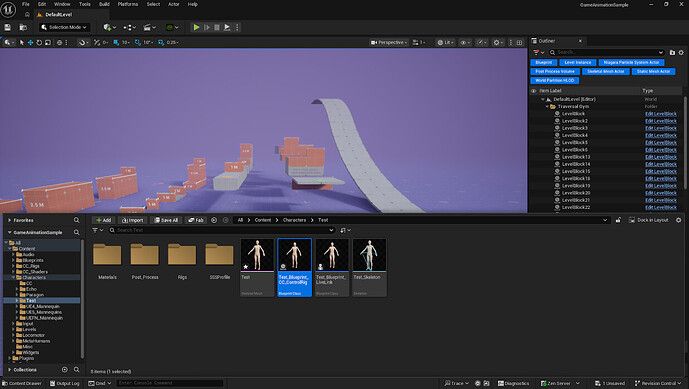Image resolution: width=689 pixels, height=389 pixels.
Task: Click the Save All button
Action: point(166,220)
